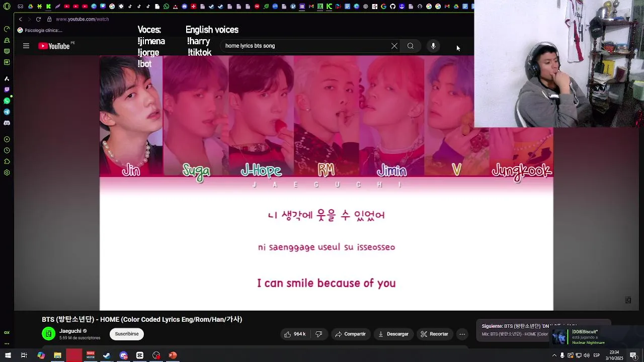Open the Player icon in Opera sidebar
This screenshot has width=644, height=362.
7,139
